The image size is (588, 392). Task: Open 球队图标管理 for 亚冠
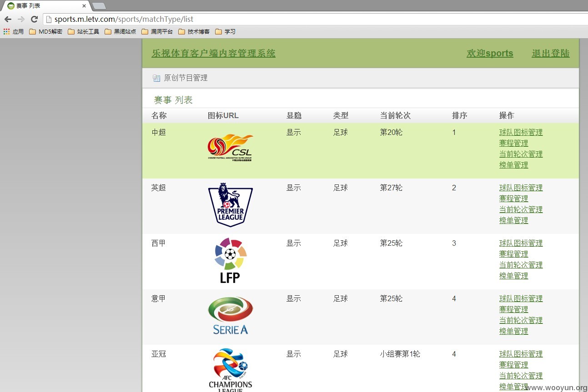[x=521, y=354]
